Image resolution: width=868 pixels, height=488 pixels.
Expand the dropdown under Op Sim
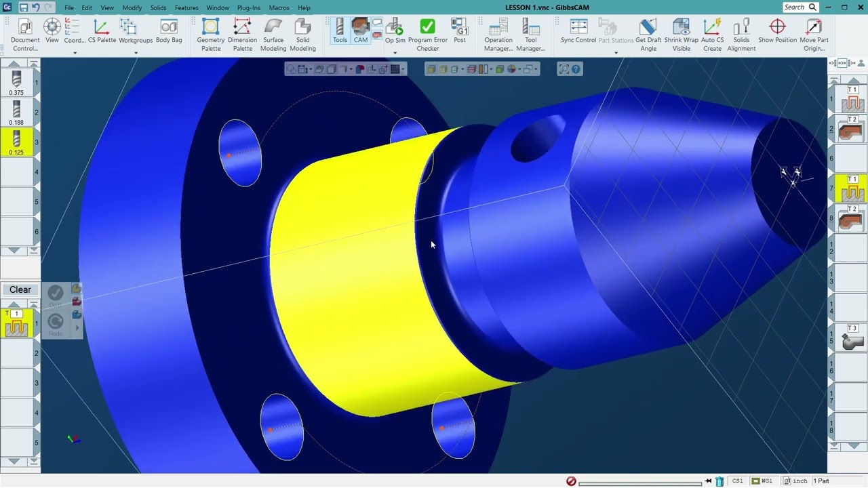coord(395,53)
